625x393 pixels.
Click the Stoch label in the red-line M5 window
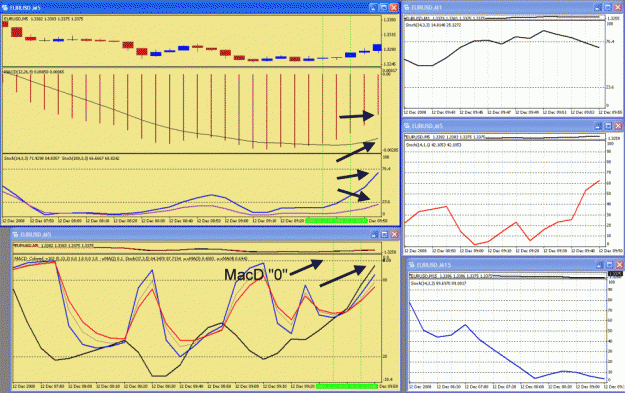(x=433, y=145)
